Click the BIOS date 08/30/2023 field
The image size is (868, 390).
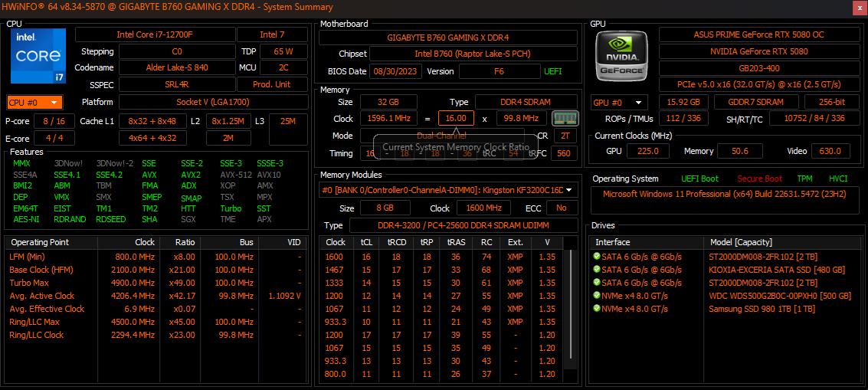pyautogui.click(x=397, y=71)
